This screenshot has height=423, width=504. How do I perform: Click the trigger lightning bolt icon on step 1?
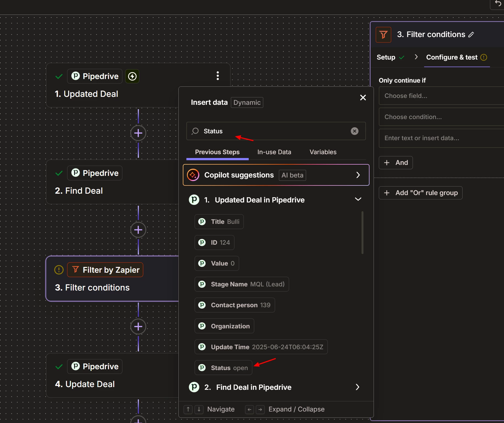click(x=132, y=76)
